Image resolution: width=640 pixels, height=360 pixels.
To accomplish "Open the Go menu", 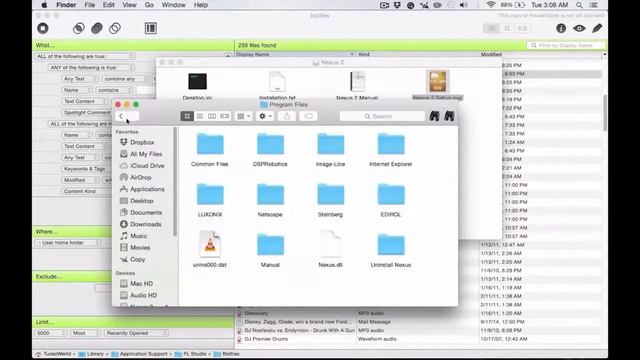I will point(149,5).
